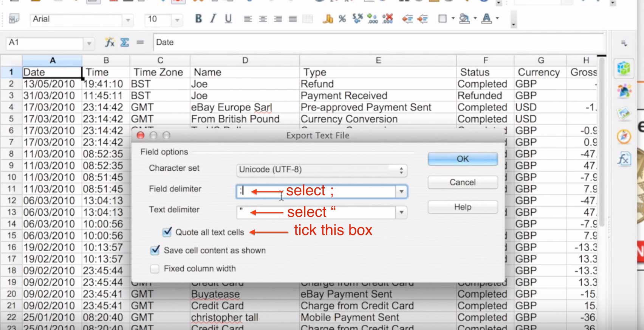Viewport: 644px width, 330px height.
Task: Insert Sum function
Action: click(x=125, y=42)
